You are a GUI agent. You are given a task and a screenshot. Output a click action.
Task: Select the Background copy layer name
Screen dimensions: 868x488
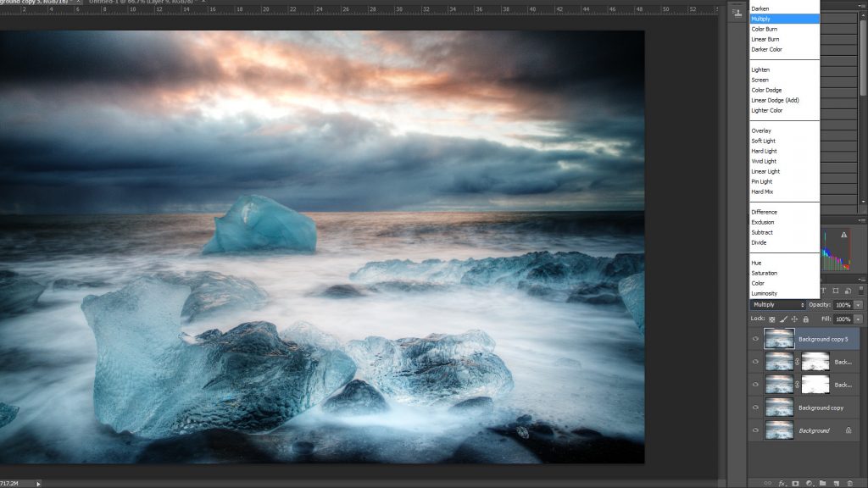[x=821, y=408]
